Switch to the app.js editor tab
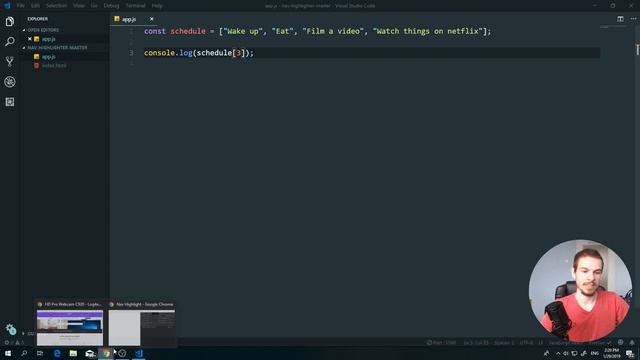 point(129,19)
